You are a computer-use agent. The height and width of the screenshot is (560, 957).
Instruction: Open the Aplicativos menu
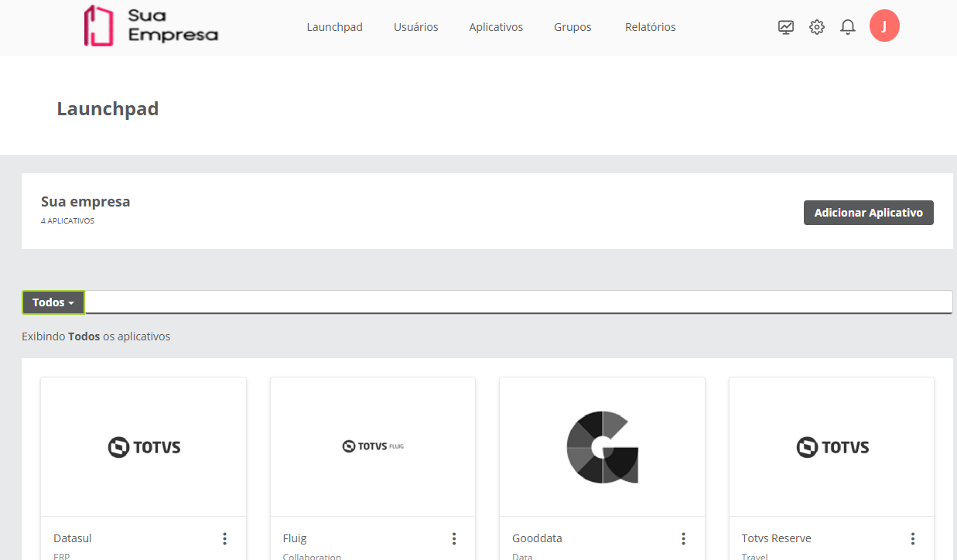click(x=496, y=27)
